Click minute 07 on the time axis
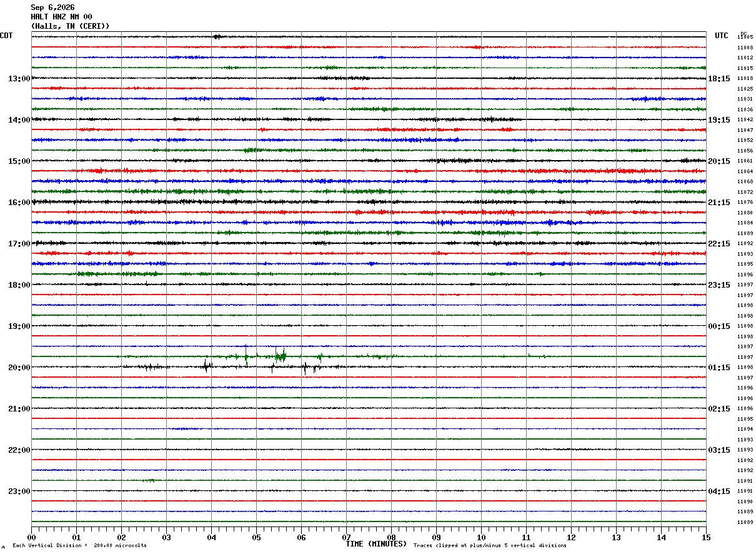Screen dimensions: 756x554 [346, 537]
